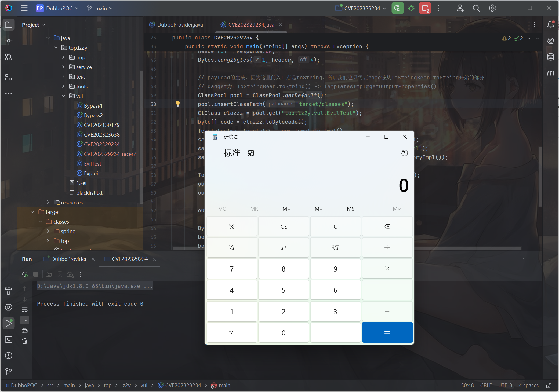
Task: Click the calculator history icon
Action: point(404,153)
